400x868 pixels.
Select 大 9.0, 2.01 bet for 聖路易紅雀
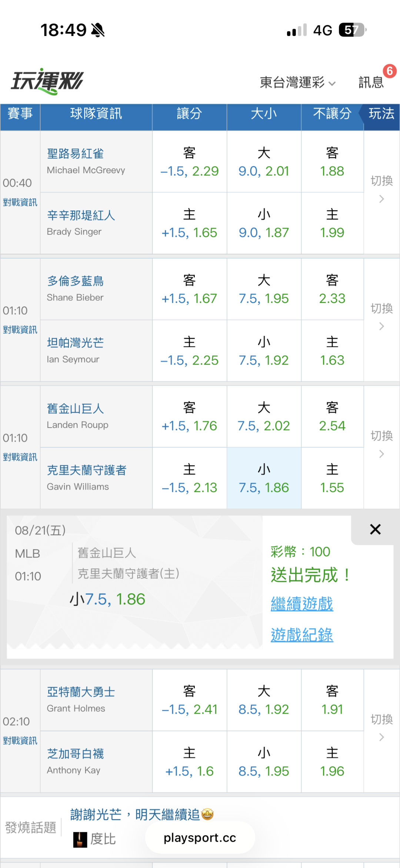click(264, 162)
